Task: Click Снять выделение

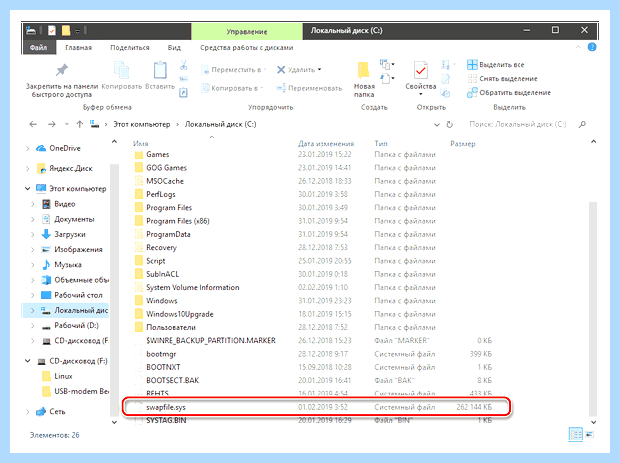Action: (502, 79)
